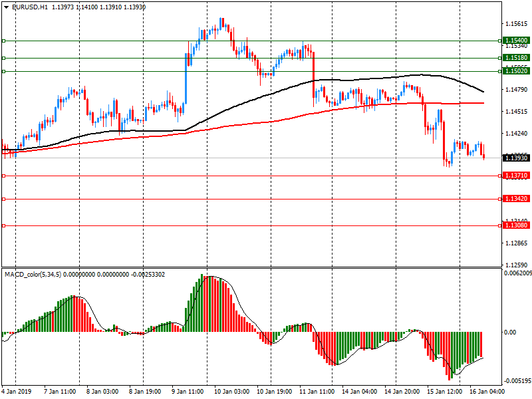This screenshot has height=399, width=532.
Task: Click the 0.00 level on MACD scale
Action: 510,332
